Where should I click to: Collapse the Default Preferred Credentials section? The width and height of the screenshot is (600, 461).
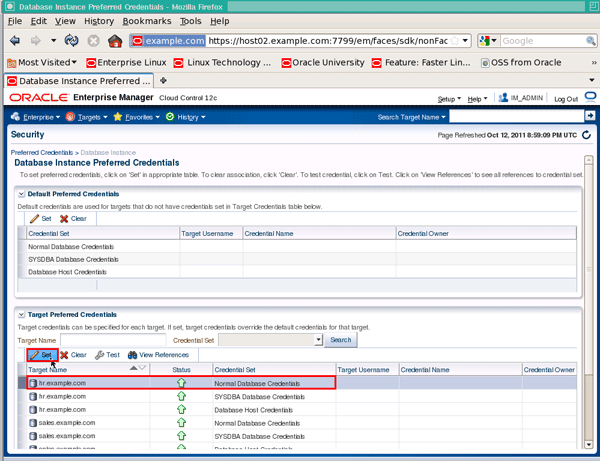click(22, 195)
